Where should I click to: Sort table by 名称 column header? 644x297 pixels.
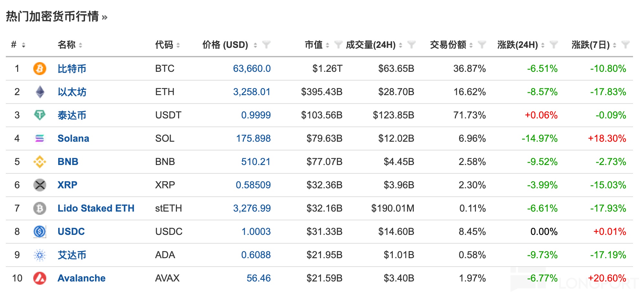click(67, 45)
